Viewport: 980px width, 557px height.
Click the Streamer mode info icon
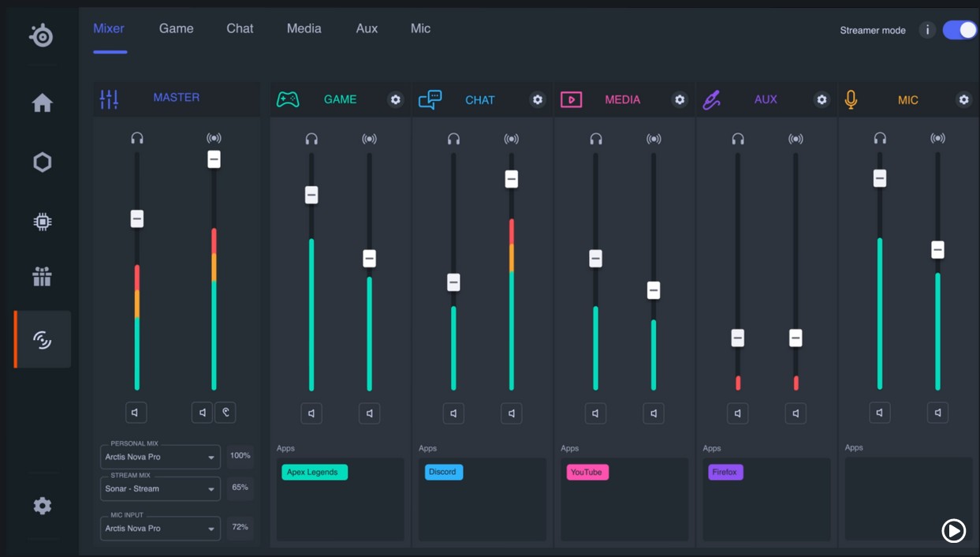(927, 30)
